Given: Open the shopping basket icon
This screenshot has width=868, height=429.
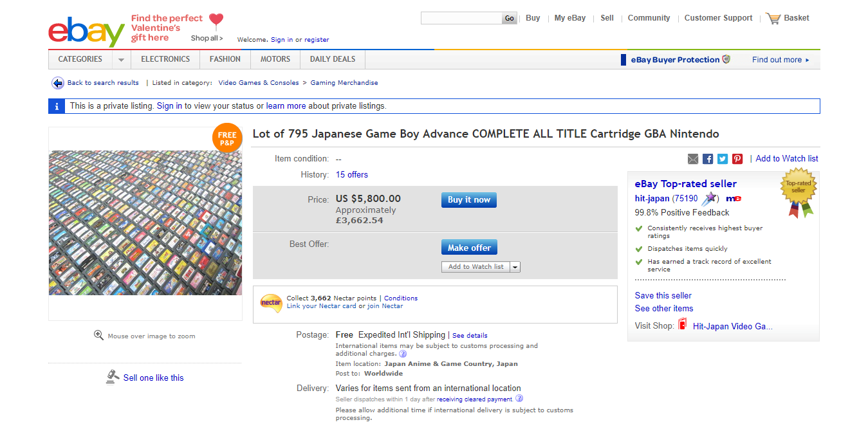Looking at the screenshot, I should pyautogui.click(x=773, y=18).
